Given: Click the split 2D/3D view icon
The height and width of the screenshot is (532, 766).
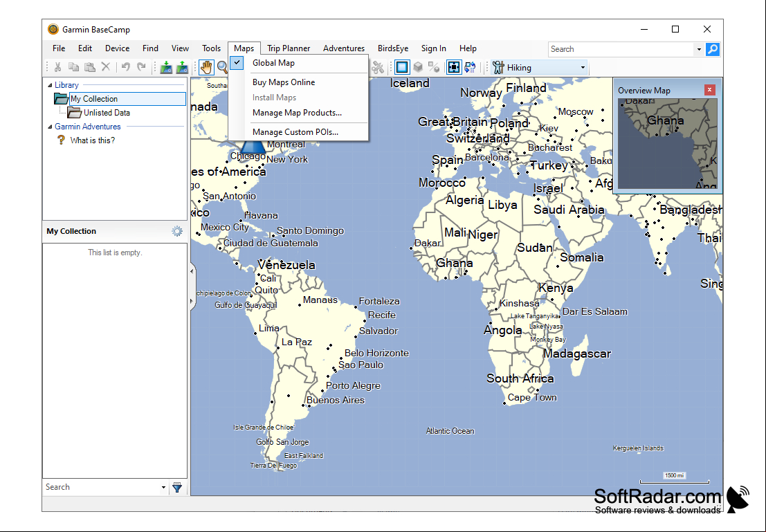Looking at the screenshot, I should coord(434,67).
